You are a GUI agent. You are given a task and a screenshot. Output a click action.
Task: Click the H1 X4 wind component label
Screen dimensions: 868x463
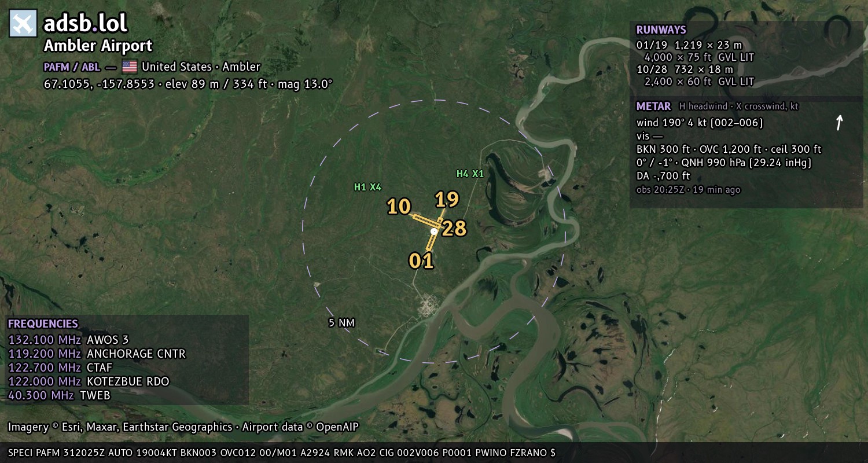tap(368, 187)
